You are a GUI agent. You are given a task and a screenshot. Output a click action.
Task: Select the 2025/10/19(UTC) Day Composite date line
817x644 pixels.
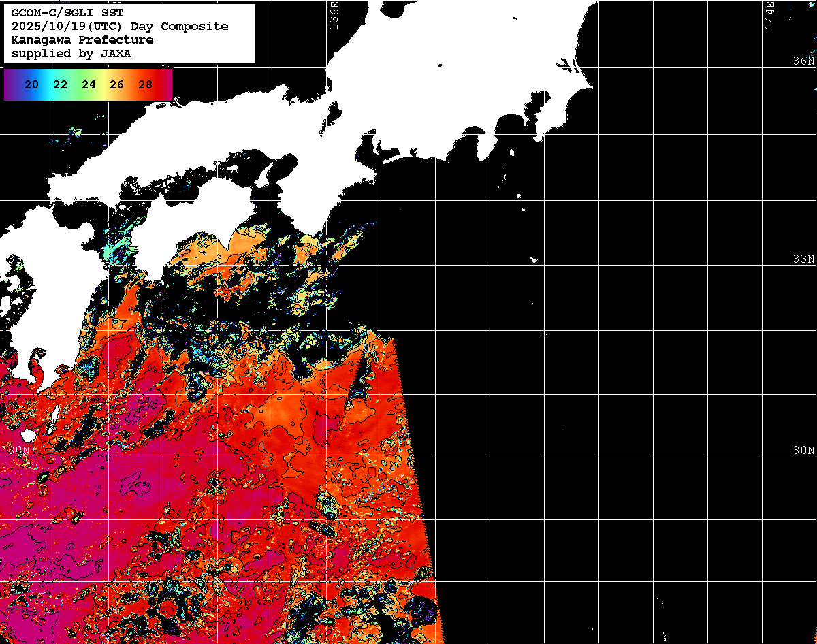(120, 26)
